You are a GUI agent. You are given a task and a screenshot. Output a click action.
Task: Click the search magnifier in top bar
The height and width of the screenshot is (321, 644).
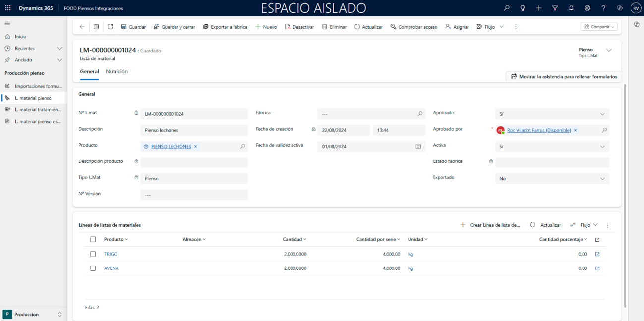tap(506, 8)
